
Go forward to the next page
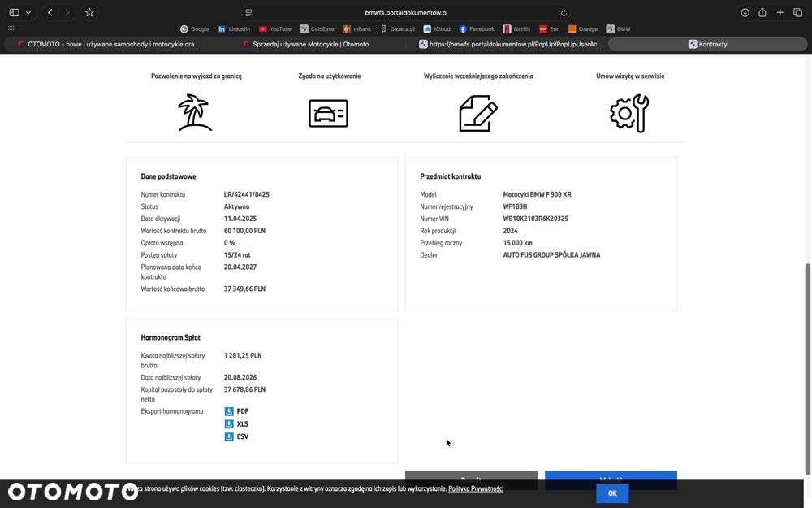(67, 12)
